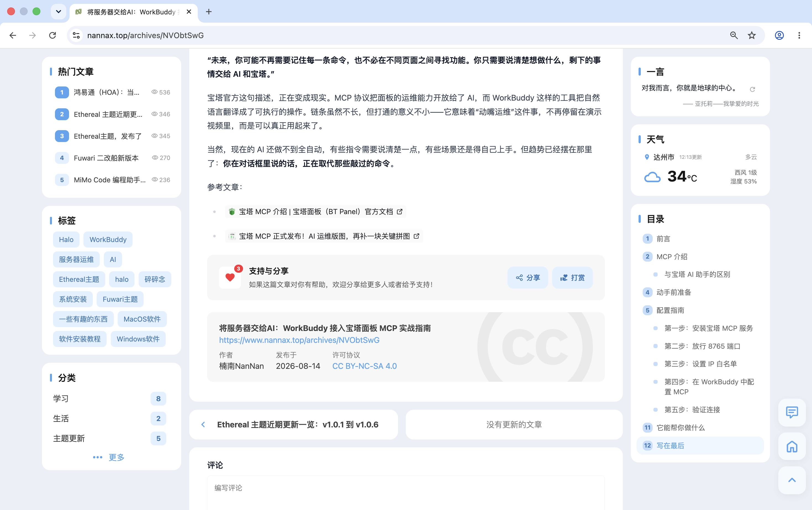Viewport: 812px width, 510px height.
Task: Open the 学习 category
Action: coord(110,399)
